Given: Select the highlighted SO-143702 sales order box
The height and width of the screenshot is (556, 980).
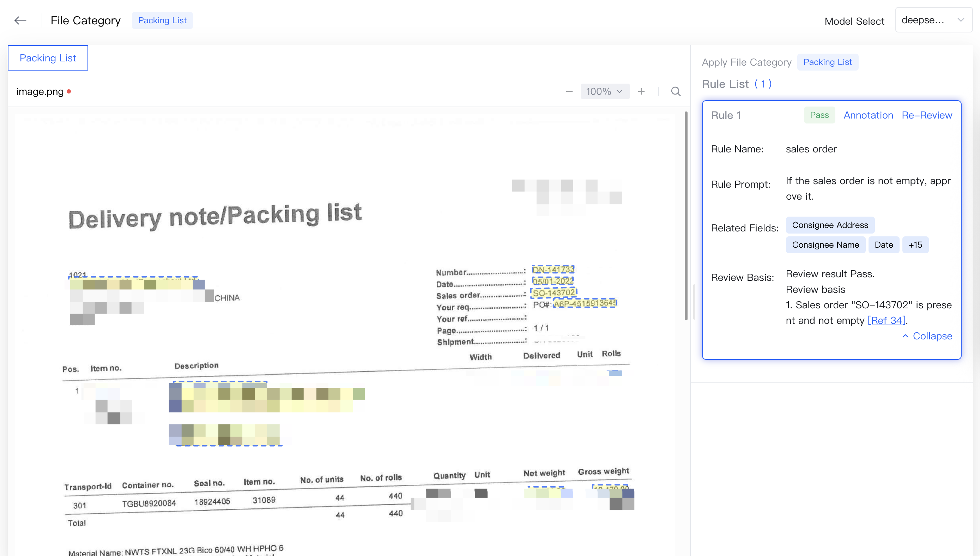Looking at the screenshot, I should tap(553, 293).
